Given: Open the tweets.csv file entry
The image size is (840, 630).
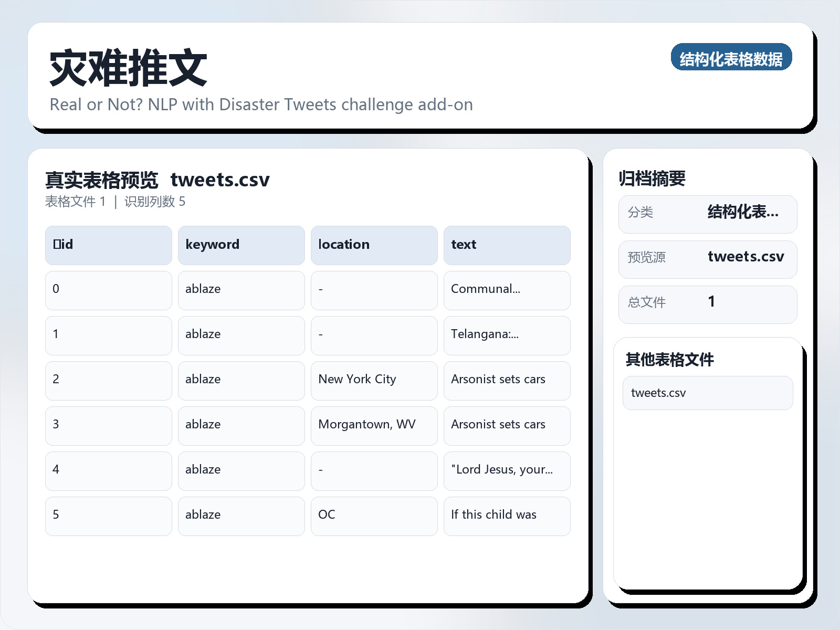Looking at the screenshot, I should (x=708, y=392).
